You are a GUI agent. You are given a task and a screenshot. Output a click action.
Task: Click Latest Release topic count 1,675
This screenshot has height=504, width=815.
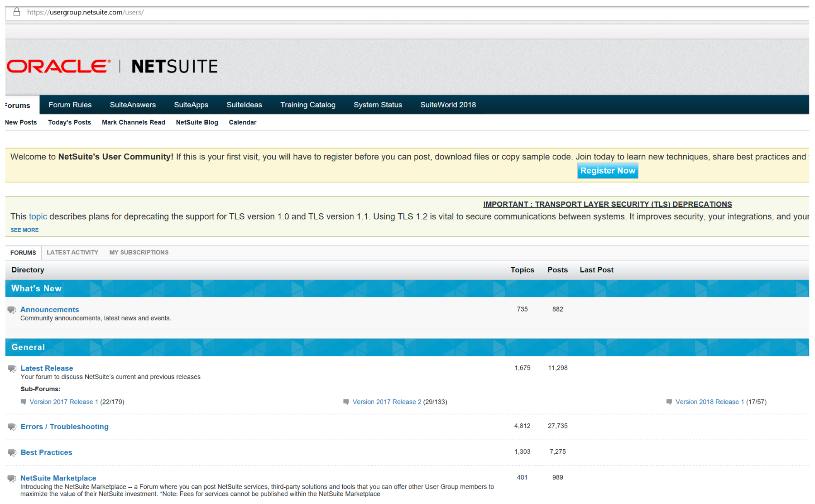click(x=523, y=368)
